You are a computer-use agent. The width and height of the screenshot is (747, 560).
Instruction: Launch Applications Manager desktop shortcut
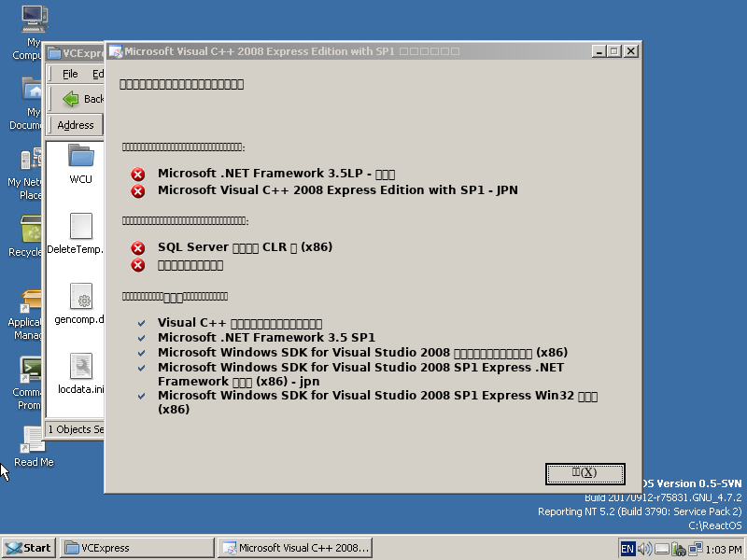(31, 301)
